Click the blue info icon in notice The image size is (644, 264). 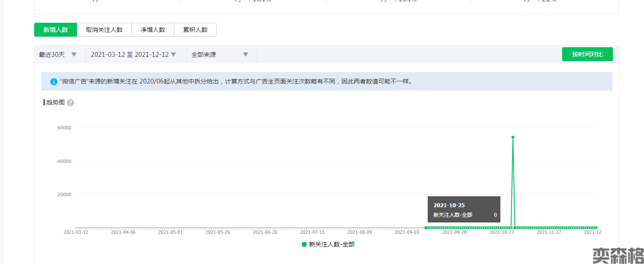point(54,82)
